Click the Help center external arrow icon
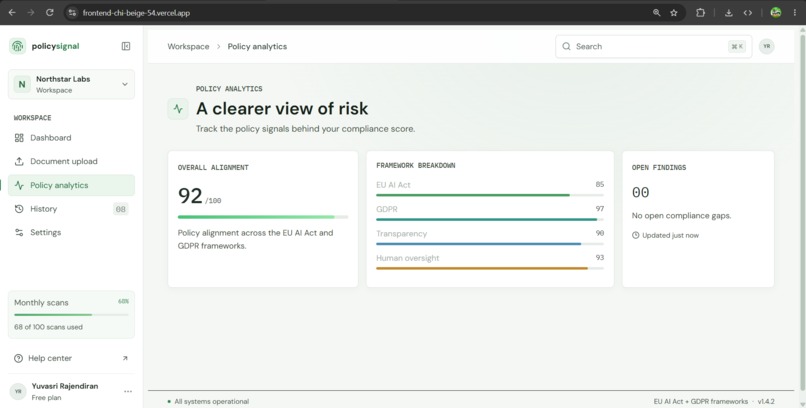The image size is (806, 408). tap(125, 358)
